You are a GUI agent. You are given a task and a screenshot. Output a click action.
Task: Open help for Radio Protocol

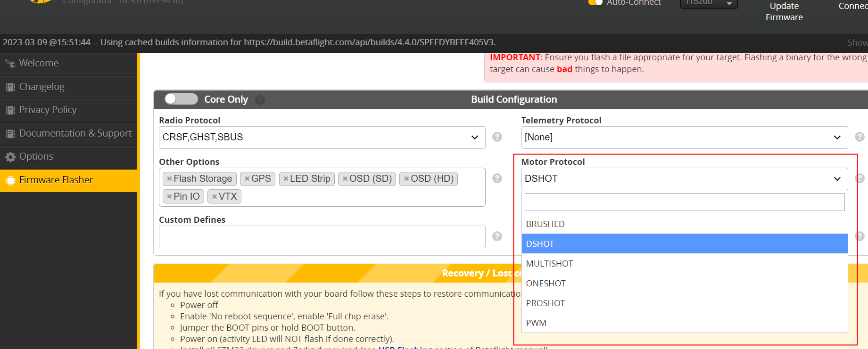(497, 137)
